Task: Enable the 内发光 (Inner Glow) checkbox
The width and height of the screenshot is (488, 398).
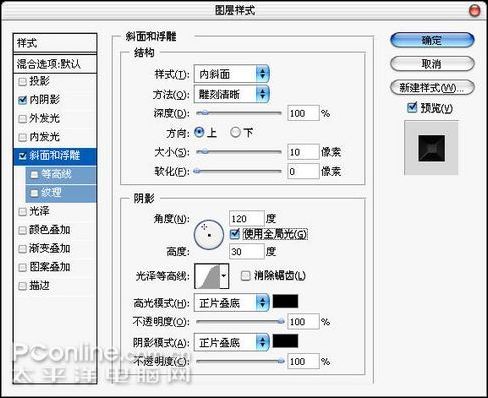Action: 22,137
